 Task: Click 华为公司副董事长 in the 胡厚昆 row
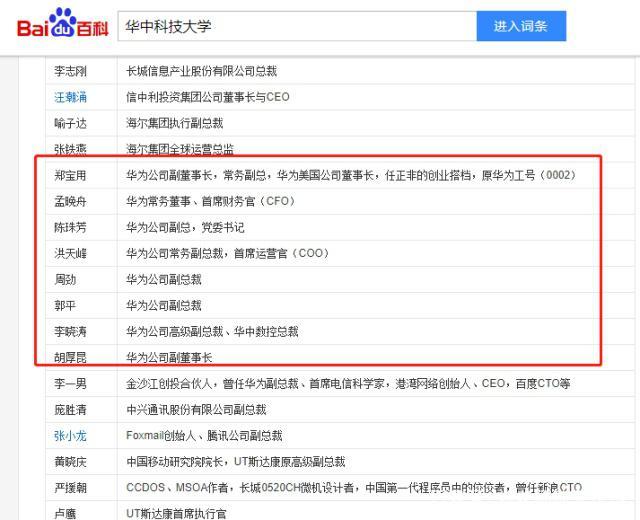click(169, 358)
